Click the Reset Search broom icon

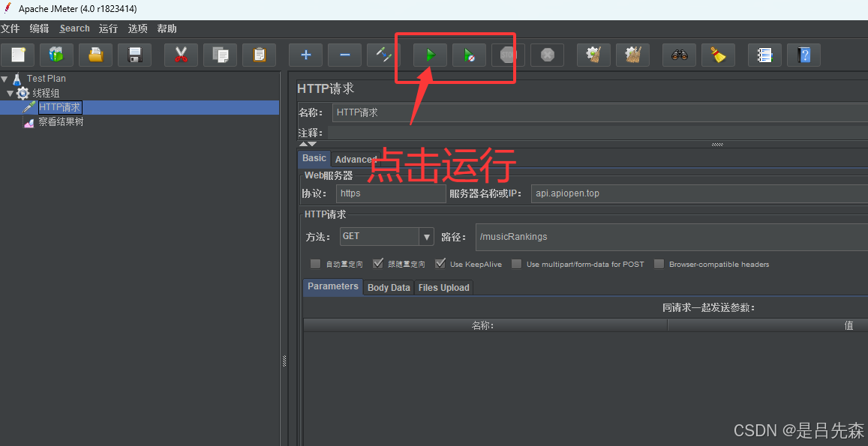pos(718,55)
